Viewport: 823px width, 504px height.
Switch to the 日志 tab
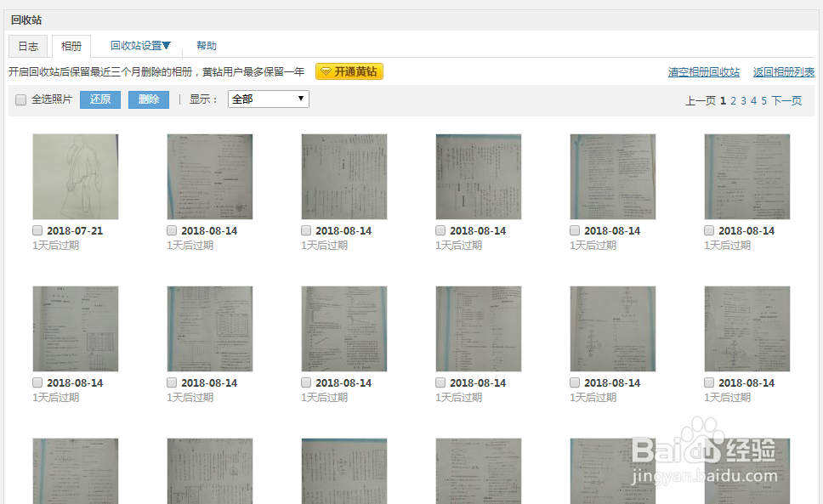(28, 46)
